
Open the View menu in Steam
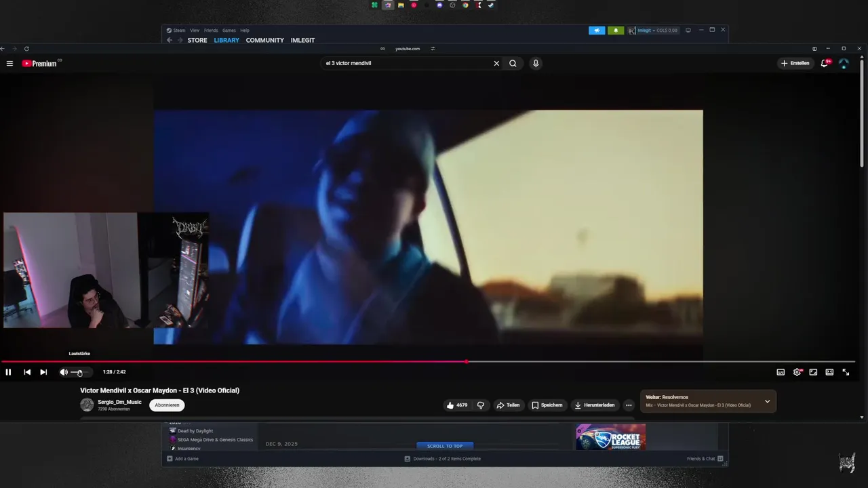pyautogui.click(x=195, y=30)
